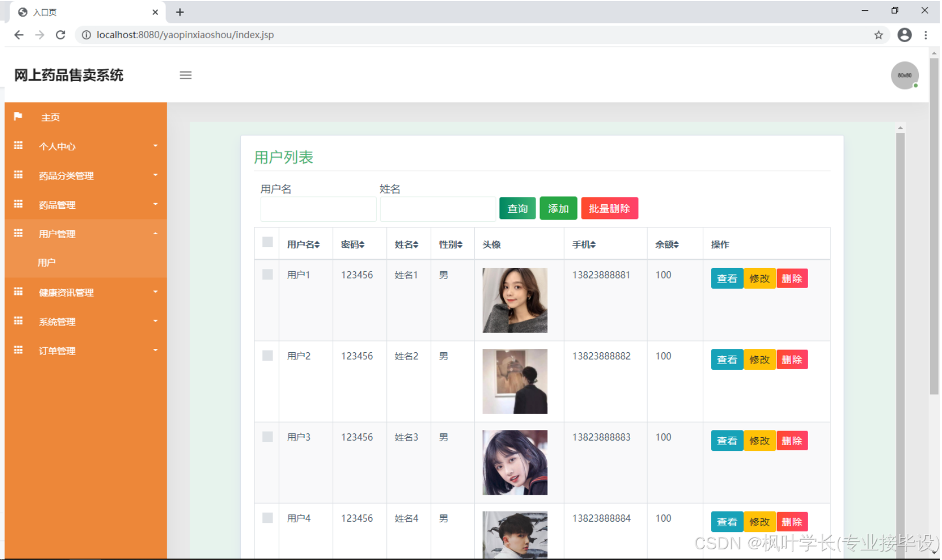Screen dimensions: 942x560
Task: Open the browser profile account icon
Action: [x=904, y=35]
